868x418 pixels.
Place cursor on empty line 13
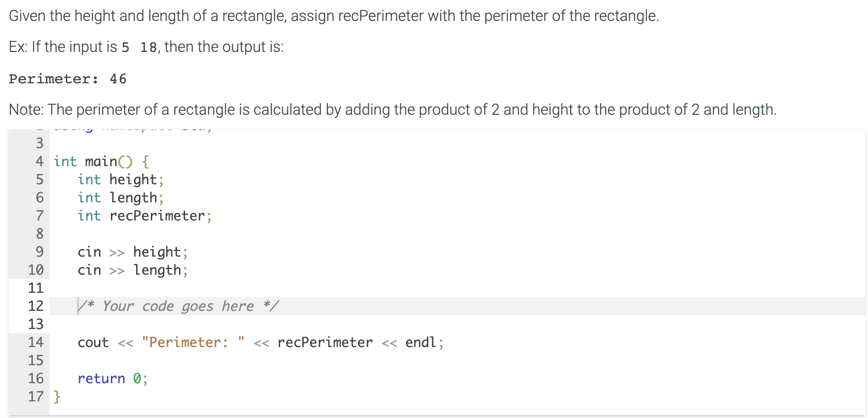tap(286, 324)
